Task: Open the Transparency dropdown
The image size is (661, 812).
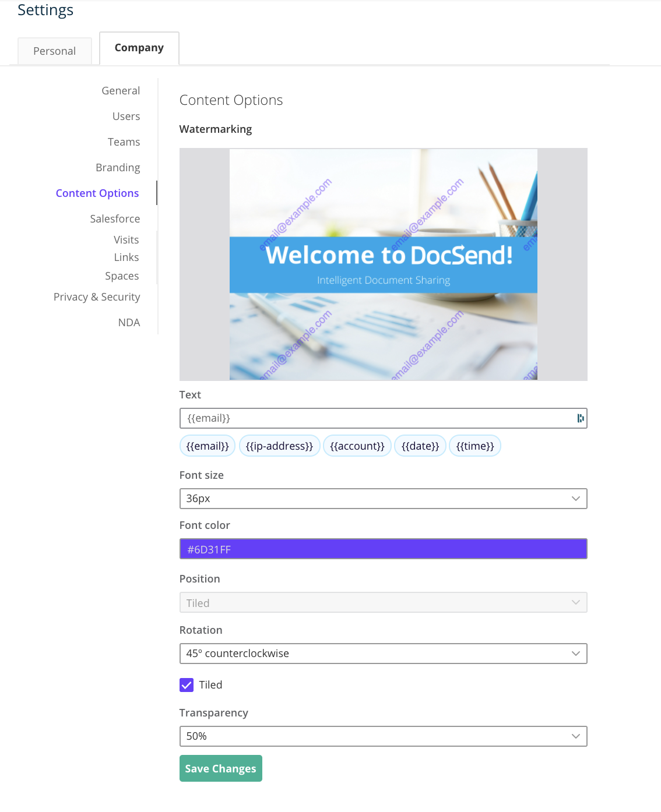Action: pyautogui.click(x=383, y=736)
